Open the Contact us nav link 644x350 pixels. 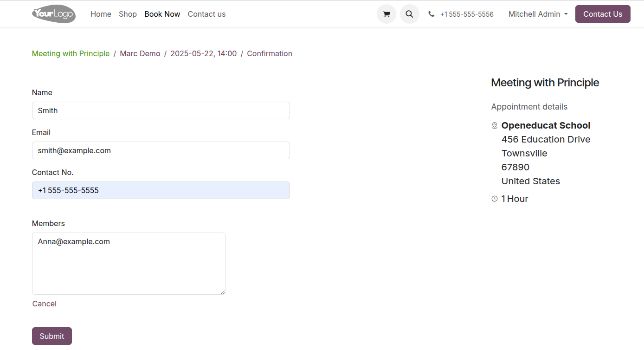(x=206, y=14)
